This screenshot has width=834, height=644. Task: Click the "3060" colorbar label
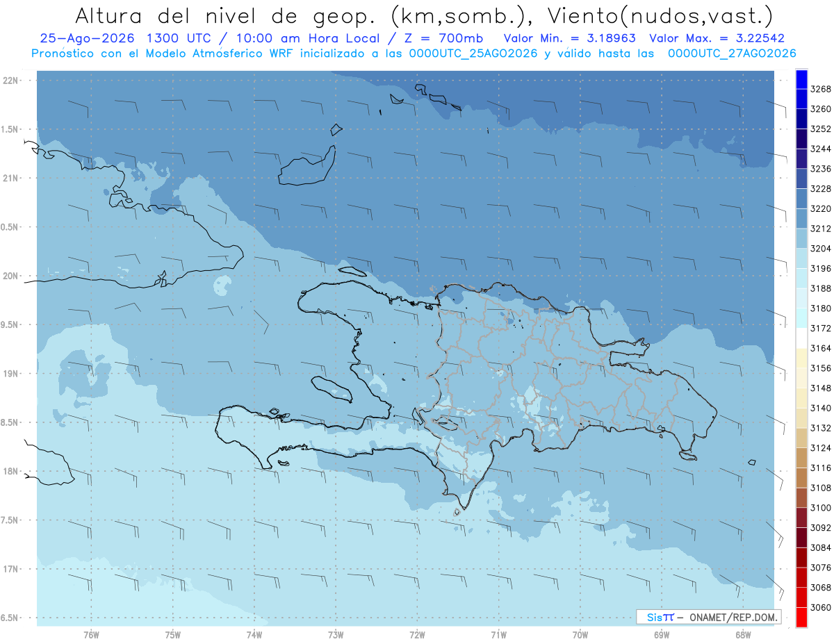click(820, 607)
